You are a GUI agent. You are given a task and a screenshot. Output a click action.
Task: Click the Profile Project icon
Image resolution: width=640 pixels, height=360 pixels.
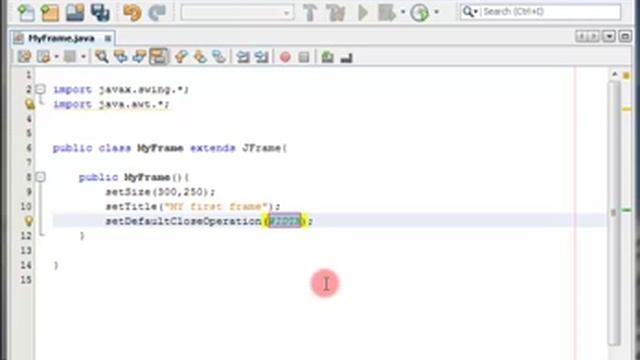pyautogui.click(x=420, y=13)
